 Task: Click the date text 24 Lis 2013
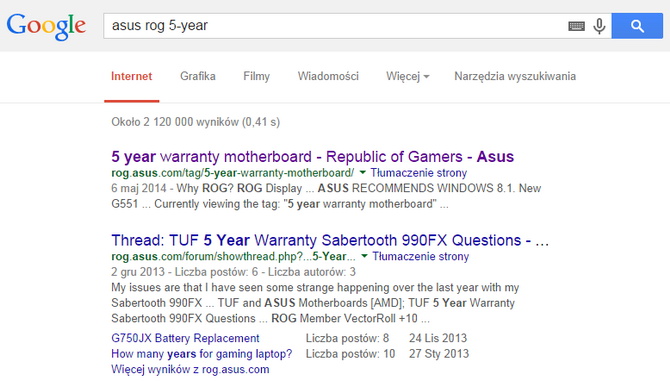(438, 338)
